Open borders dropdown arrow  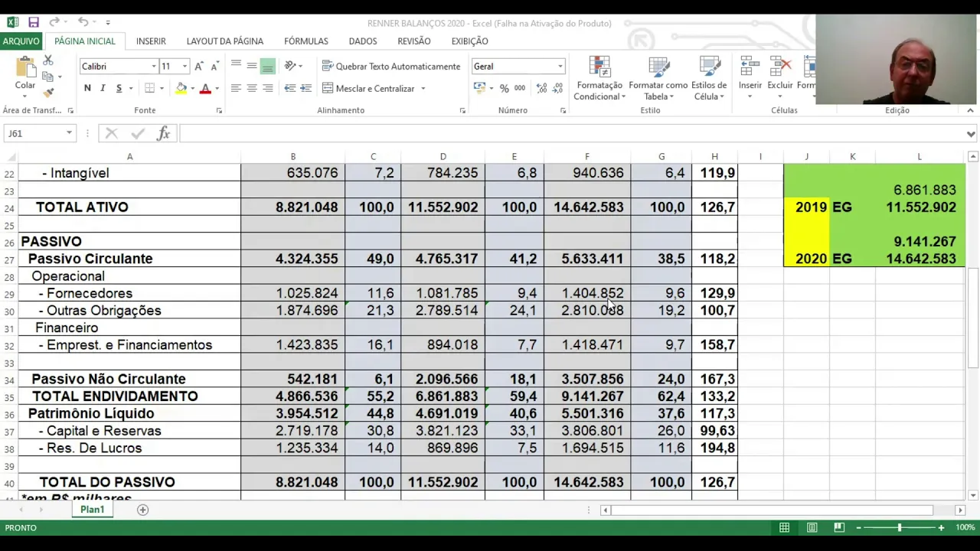[161, 89]
